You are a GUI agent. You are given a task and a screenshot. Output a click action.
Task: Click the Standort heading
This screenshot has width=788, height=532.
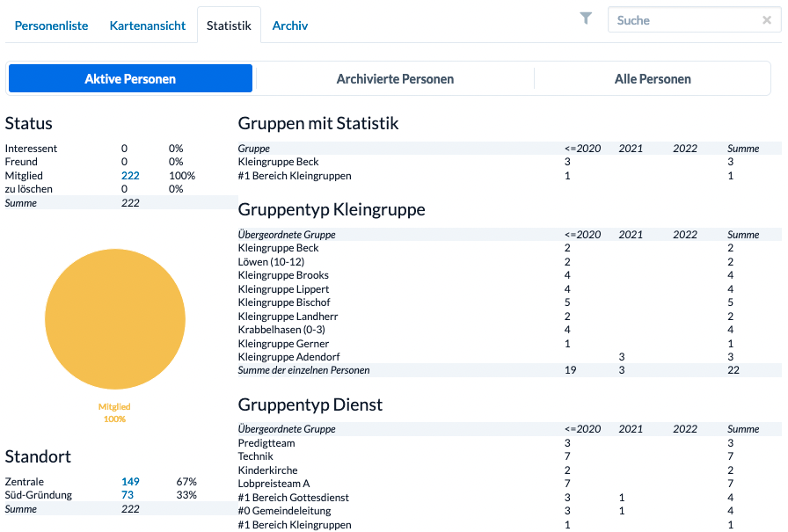[x=38, y=456]
